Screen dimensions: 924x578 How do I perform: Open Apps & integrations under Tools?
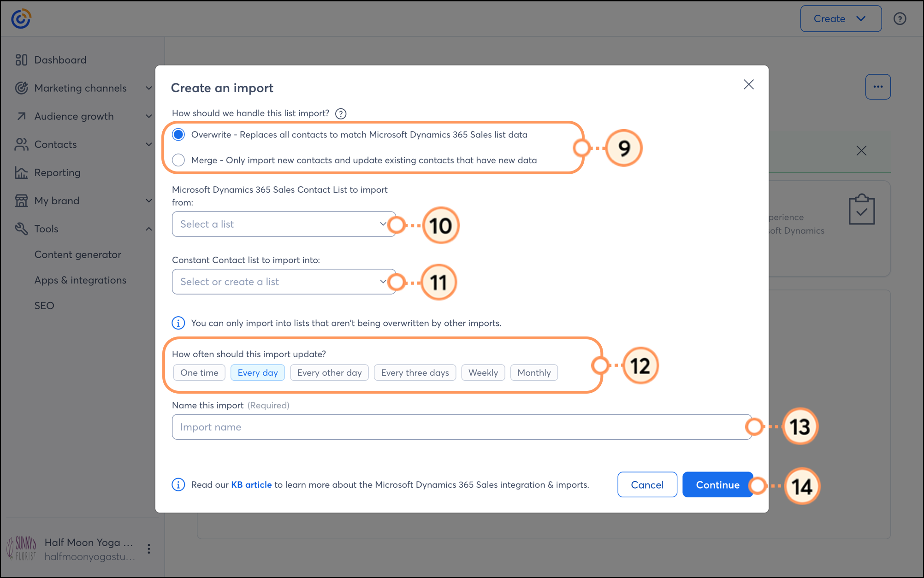coord(80,280)
